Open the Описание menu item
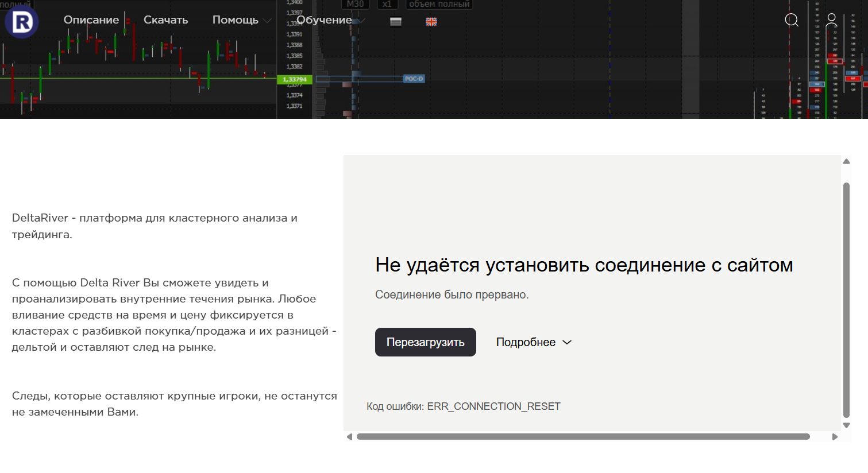Image resolution: width=868 pixels, height=473 pixels. coord(91,20)
